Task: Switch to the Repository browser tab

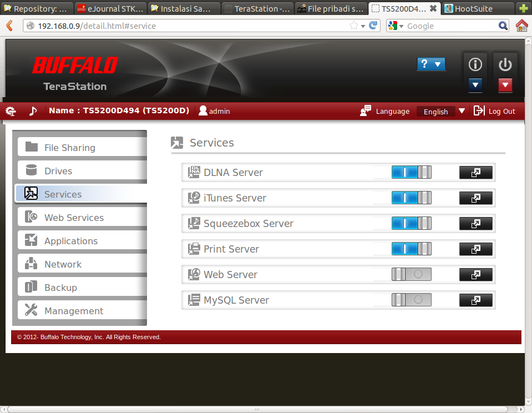Action: point(37,8)
